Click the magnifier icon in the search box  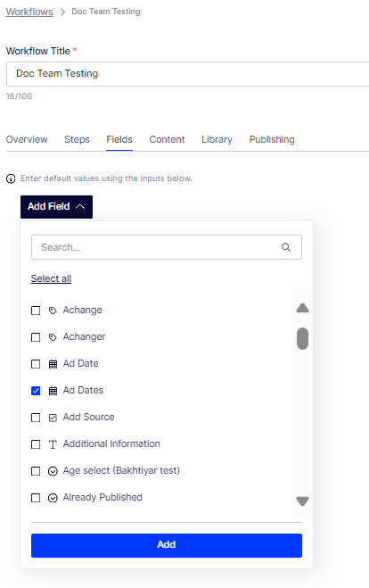[286, 247]
